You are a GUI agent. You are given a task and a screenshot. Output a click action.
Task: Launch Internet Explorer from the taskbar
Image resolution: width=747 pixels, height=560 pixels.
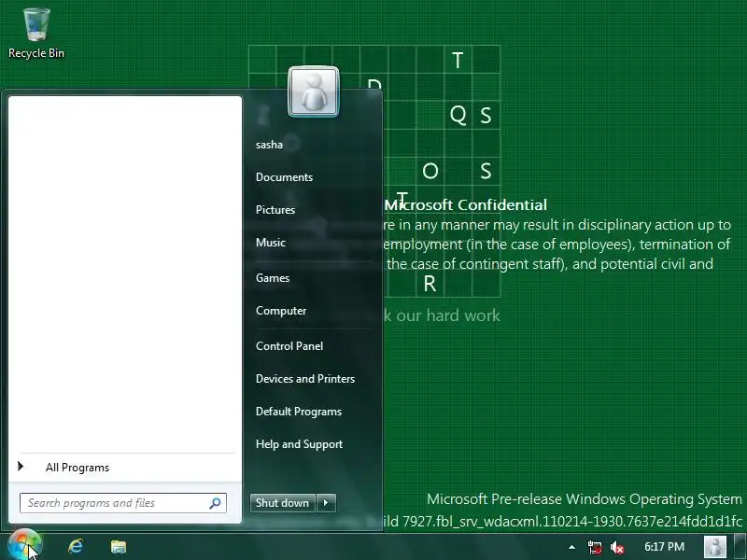(x=76, y=546)
